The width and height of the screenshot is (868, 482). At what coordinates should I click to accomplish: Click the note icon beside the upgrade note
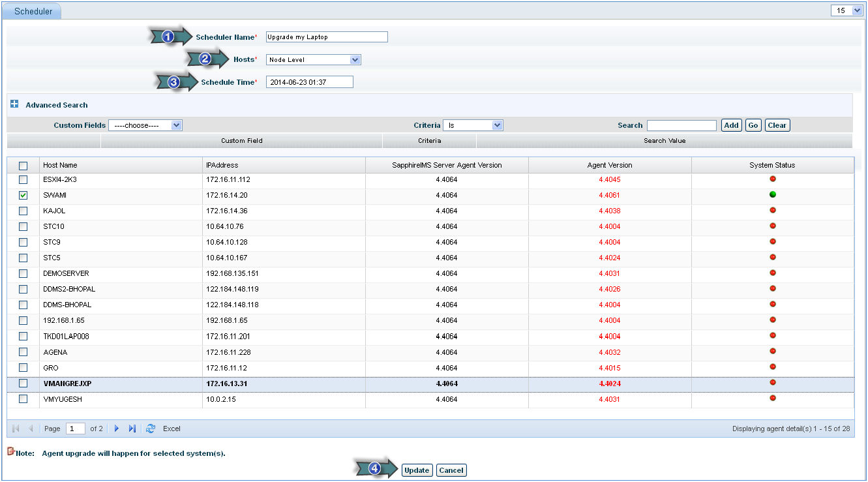pyautogui.click(x=10, y=451)
